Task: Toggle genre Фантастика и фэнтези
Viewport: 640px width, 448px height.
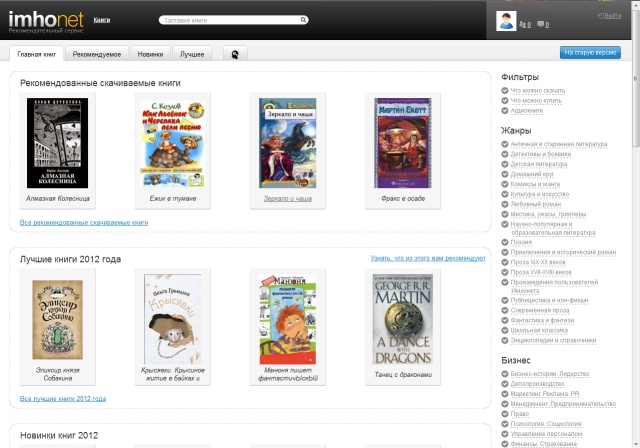Action: [538, 320]
